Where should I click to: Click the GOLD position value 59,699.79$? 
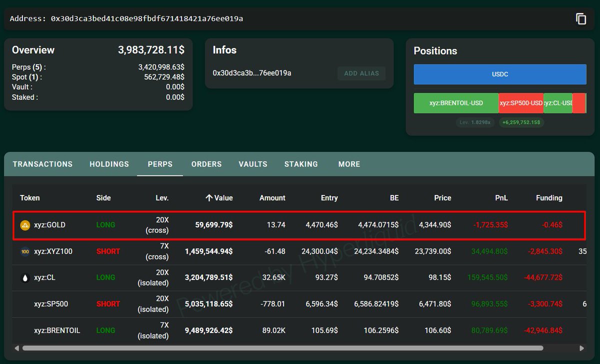(213, 225)
